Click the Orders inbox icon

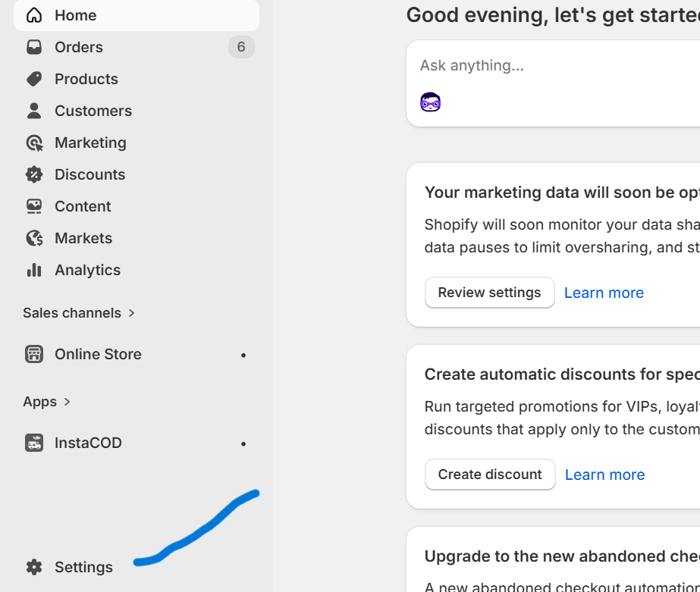(x=34, y=47)
